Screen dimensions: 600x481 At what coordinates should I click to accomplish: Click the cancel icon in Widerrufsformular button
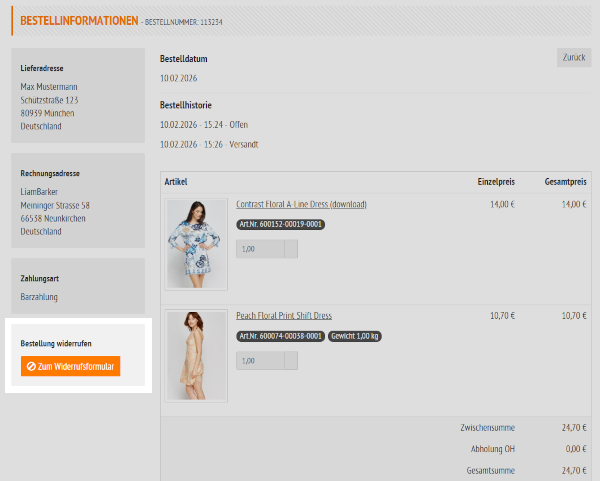(x=32, y=367)
